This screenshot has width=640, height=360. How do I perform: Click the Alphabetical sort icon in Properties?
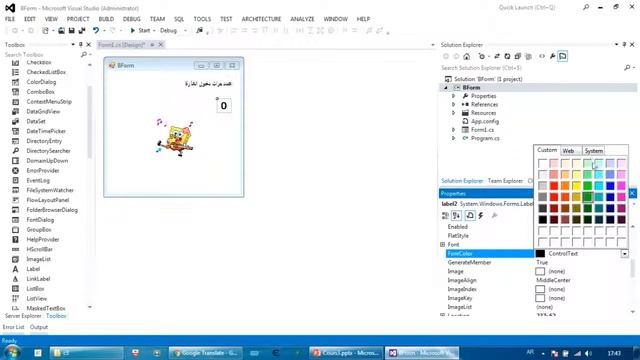pyautogui.click(x=456, y=216)
